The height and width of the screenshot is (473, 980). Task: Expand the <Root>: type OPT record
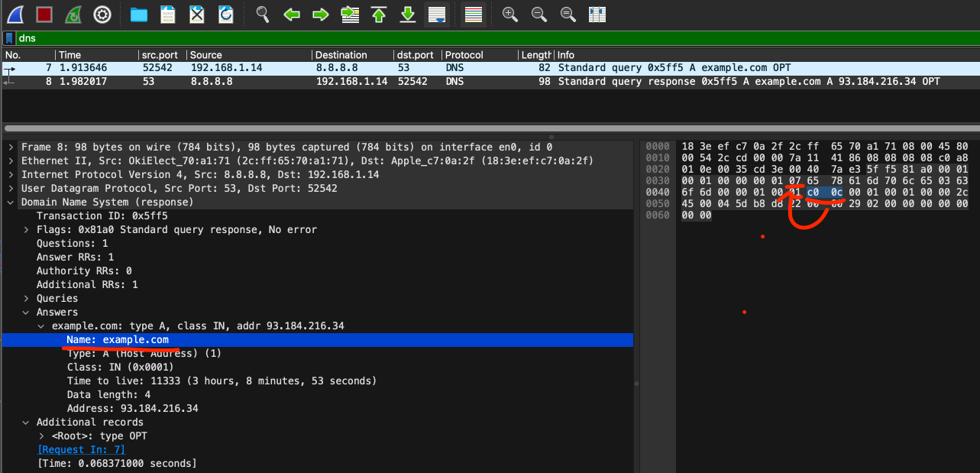(42, 436)
